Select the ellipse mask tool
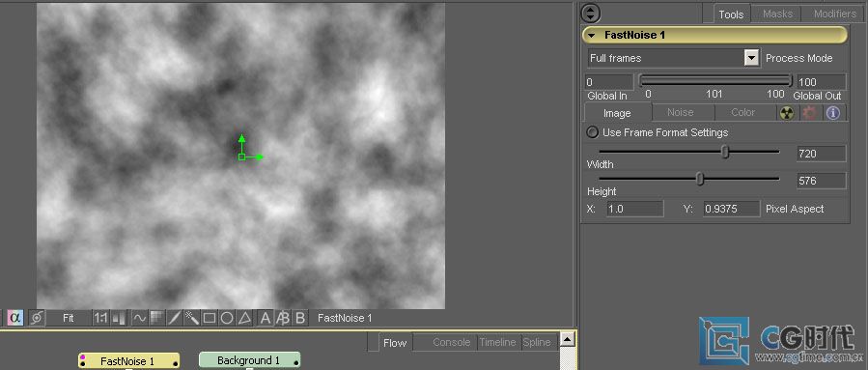 [226, 318]
